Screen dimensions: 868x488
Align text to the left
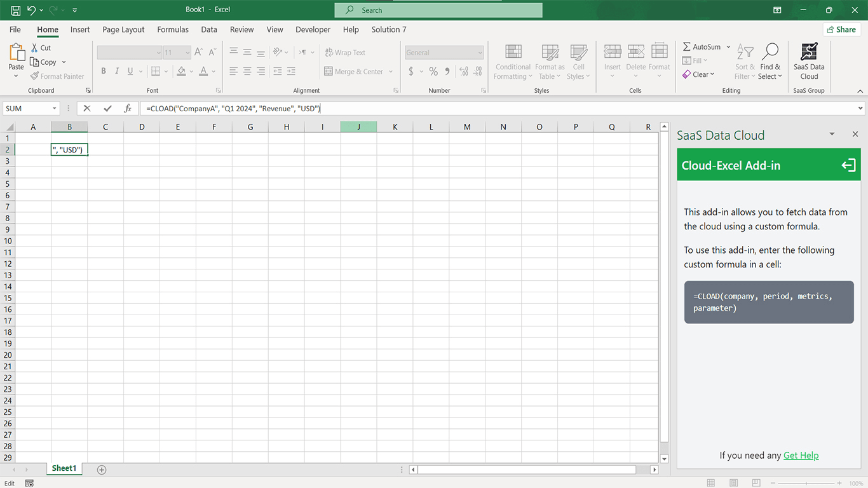click(234, 71)
